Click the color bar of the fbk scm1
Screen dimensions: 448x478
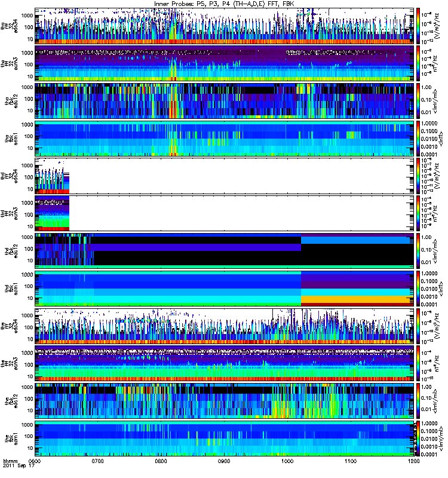(418, 439)
